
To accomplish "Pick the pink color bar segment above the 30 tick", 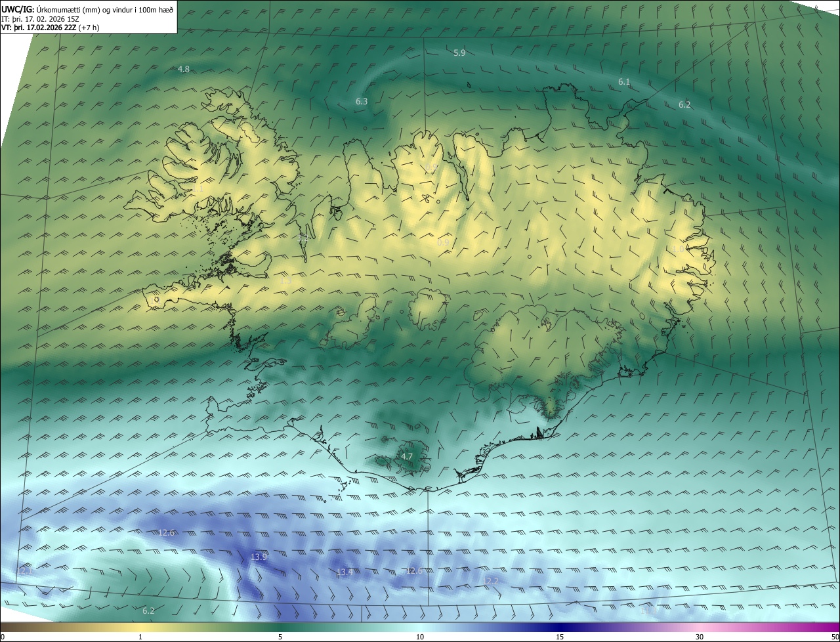I will 700,627.
